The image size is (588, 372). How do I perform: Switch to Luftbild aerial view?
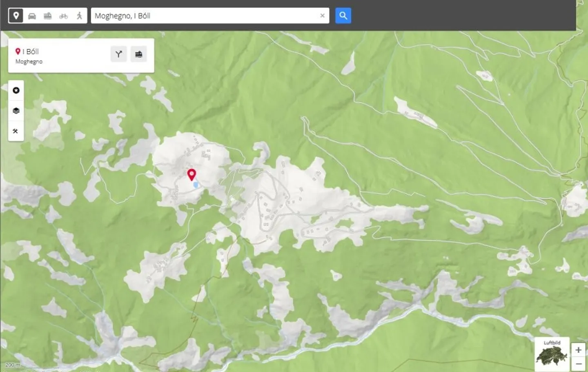[552, 354]
